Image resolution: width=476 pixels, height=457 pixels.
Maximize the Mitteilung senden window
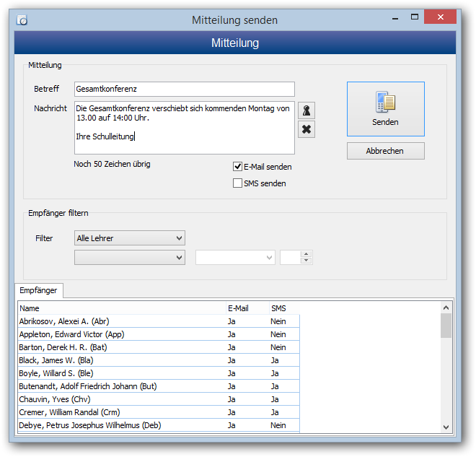coord(415,17)
